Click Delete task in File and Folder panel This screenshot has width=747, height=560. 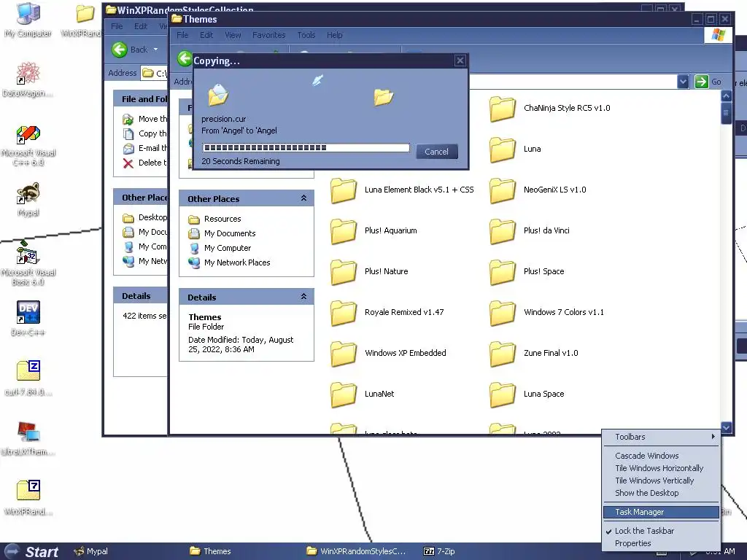tap(144, 163)
